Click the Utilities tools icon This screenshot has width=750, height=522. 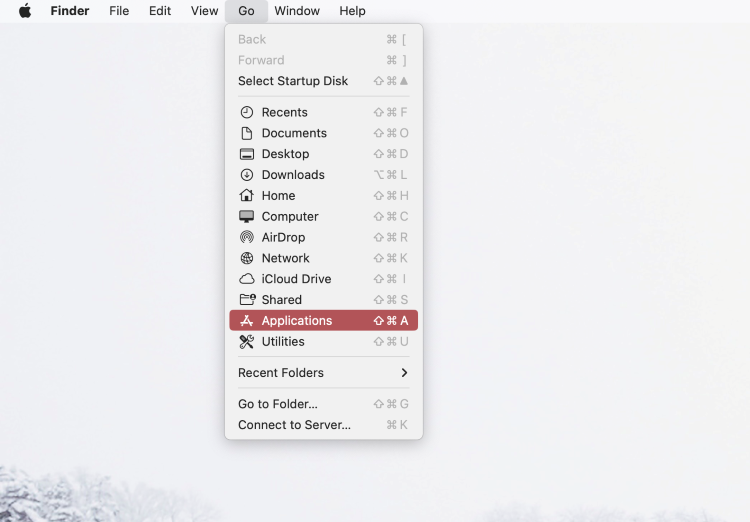coord(247,342)
